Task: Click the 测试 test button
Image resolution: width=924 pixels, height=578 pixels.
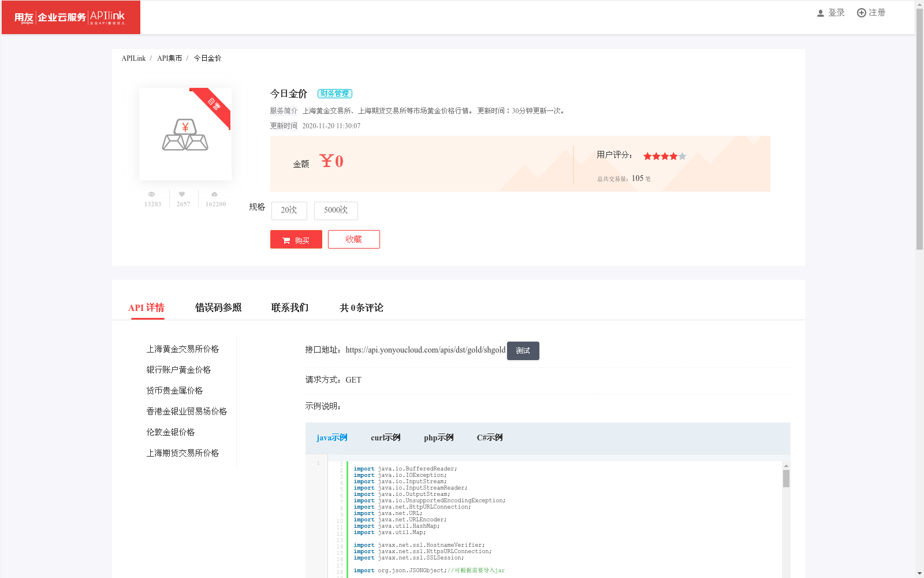Action: click(523, 351)
